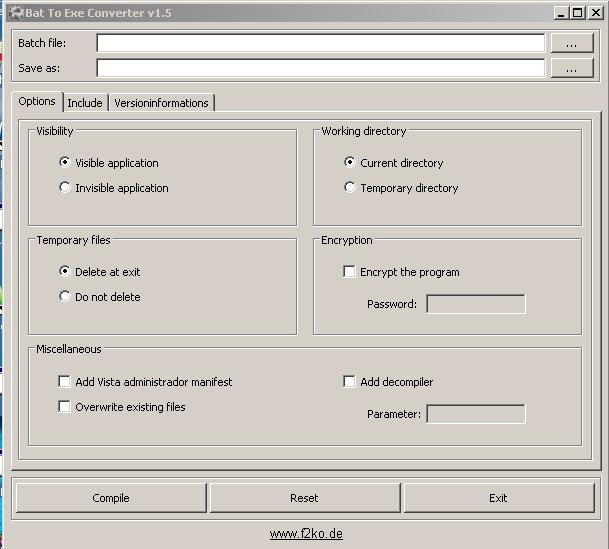
Task: Open the Versioninformations tab
Action: point(161,103)
